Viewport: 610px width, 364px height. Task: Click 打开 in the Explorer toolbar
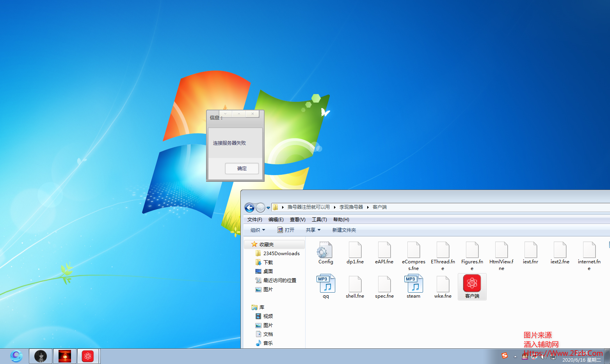[286, 230]
